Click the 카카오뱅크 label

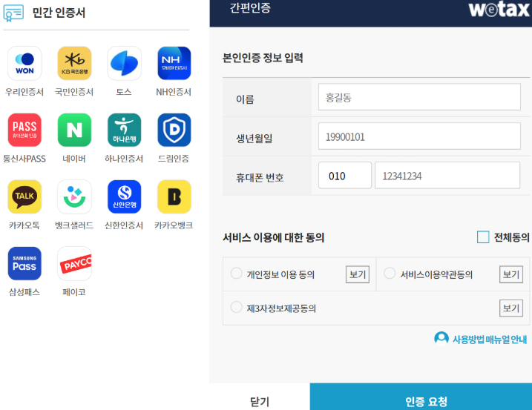click(174, 225)
